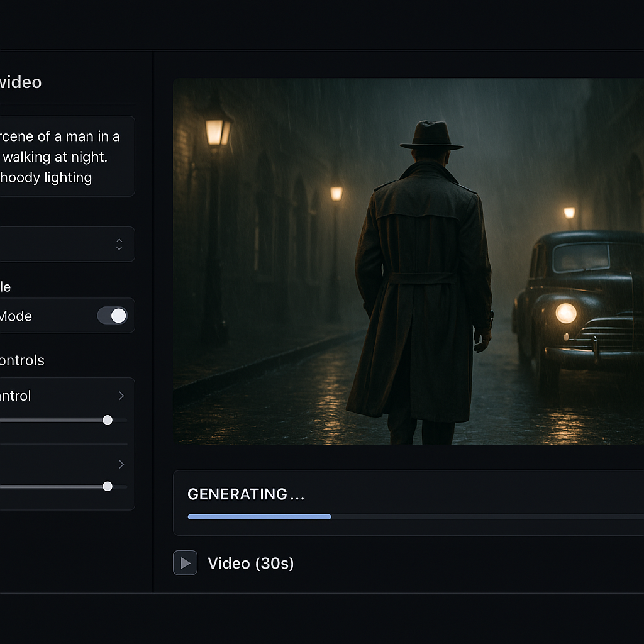Image resolution: width=644 pixels, height=644 pixels.
Task: Enable the Mode setting in the sidebar
Action: point(112,316)
